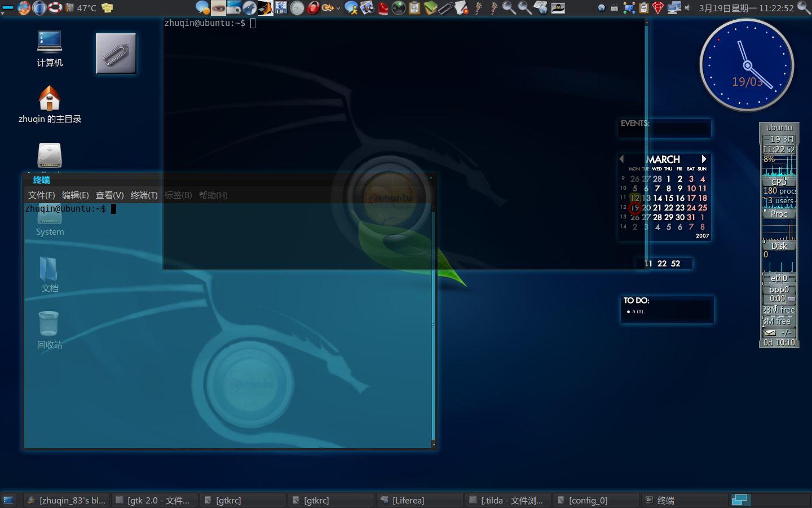
Task: Click the dark green sphere launcher
Action: (x=399, y=8)
